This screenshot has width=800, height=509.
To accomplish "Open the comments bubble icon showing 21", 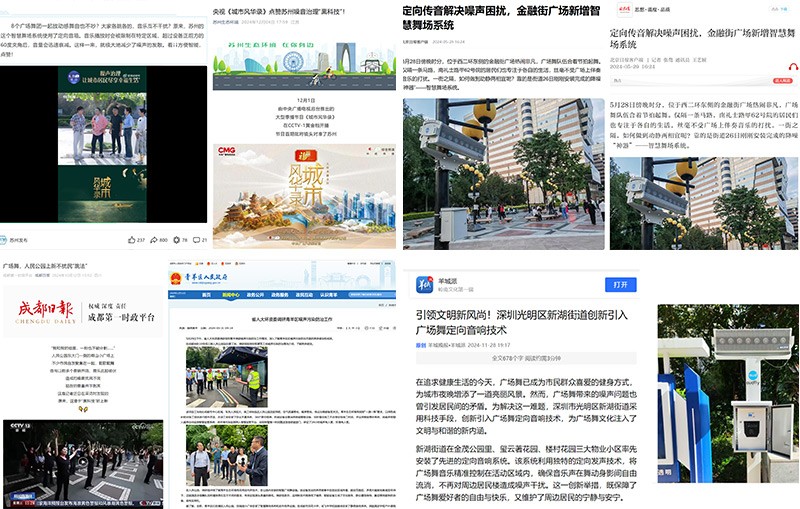I will (x=198, y=240).
